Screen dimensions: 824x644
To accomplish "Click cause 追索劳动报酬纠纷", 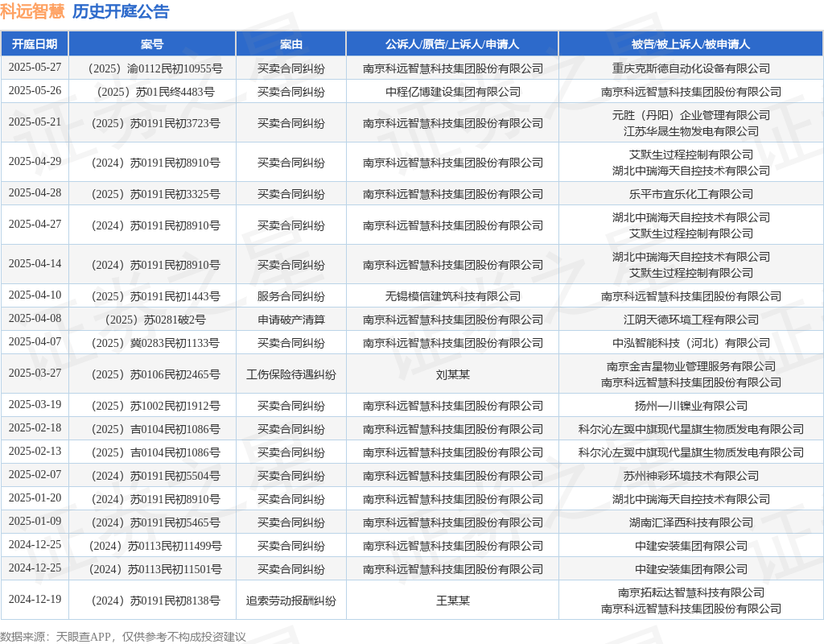I will [291, 601].
